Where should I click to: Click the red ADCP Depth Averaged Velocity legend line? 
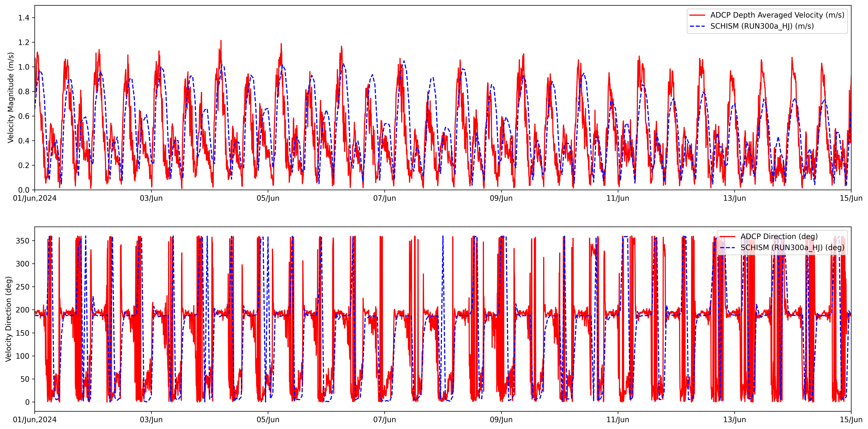click(x=697, y=15)
